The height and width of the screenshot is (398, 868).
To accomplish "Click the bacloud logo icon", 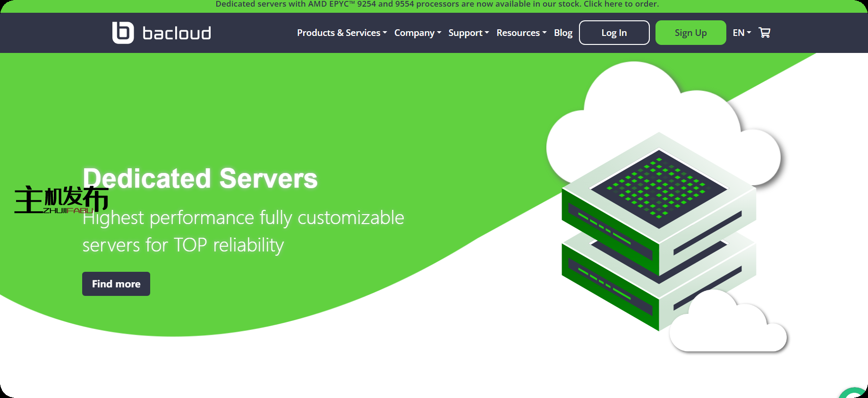I will click(123, 33).
